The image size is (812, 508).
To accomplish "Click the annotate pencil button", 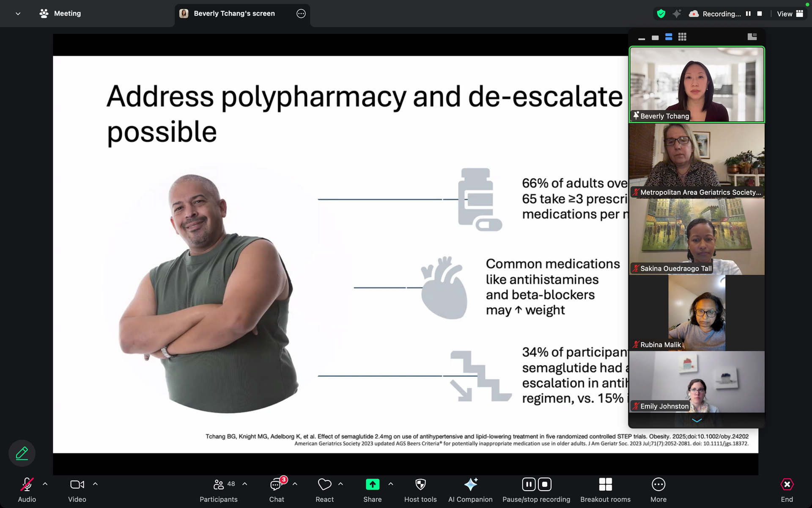I will [x=22, y=453].
